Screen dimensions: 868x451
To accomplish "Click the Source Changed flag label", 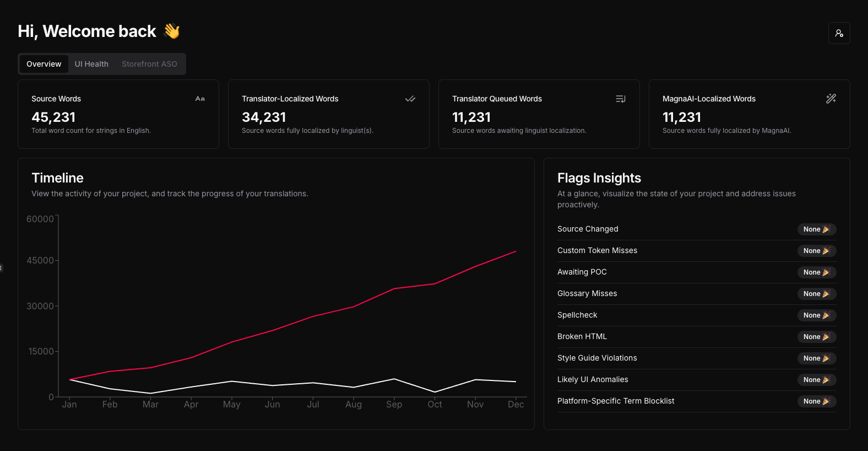I will [588, 229].
